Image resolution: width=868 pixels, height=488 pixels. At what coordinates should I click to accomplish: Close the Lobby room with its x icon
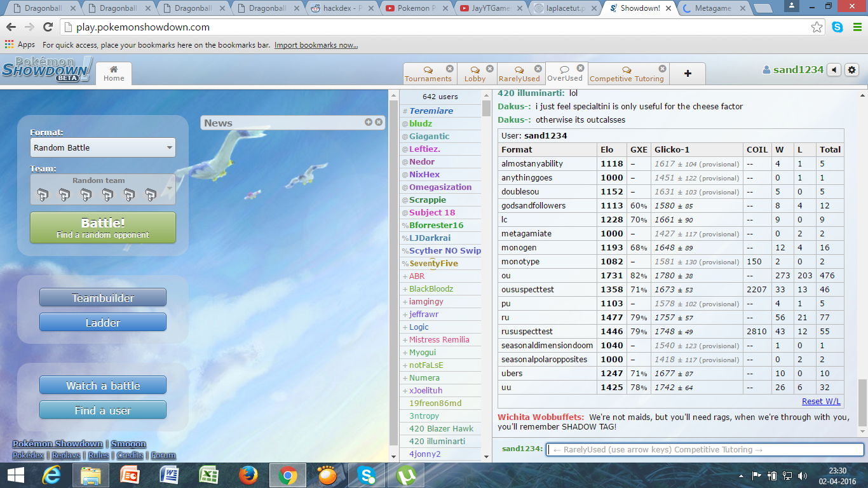489,67
